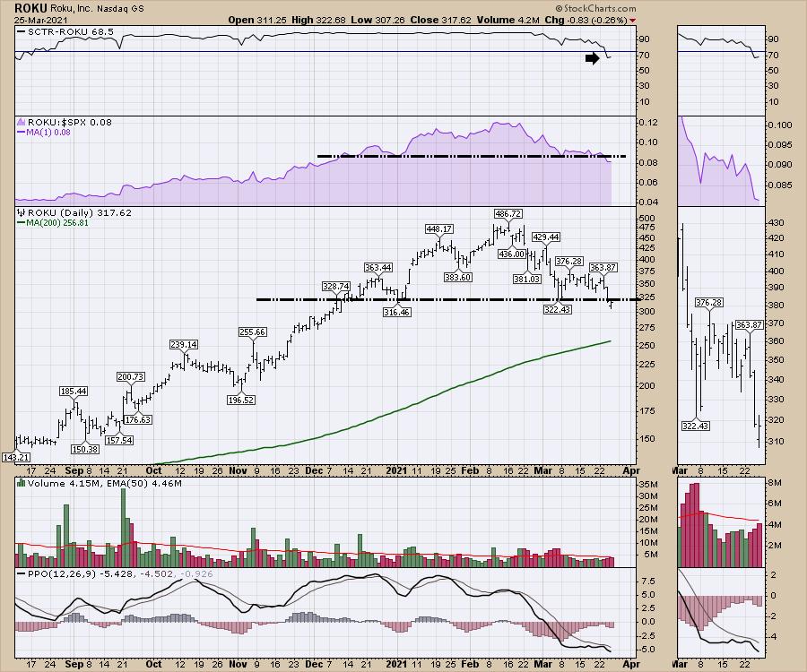The image size is (807, 672).
Task: Click the MA(200) 256.81 legend label
Action: coord(53,222)
